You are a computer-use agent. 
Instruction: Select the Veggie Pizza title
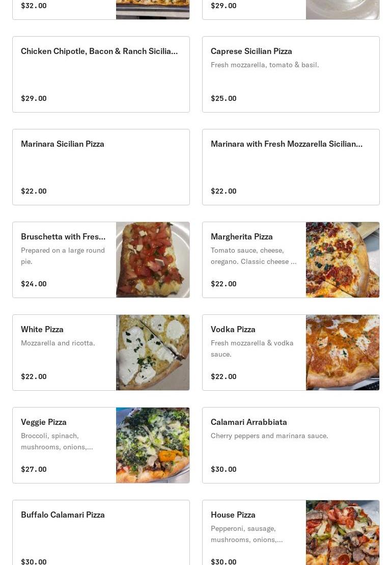[44, 422]
